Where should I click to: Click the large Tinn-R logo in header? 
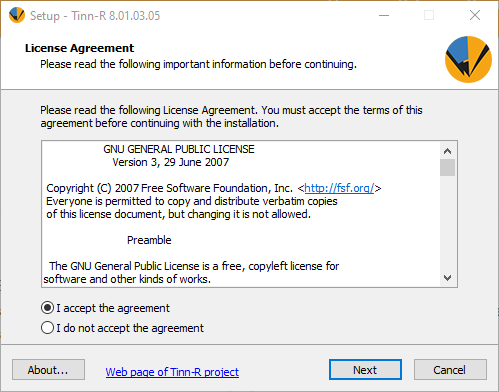pyautogui.click(x=468, y=59)
